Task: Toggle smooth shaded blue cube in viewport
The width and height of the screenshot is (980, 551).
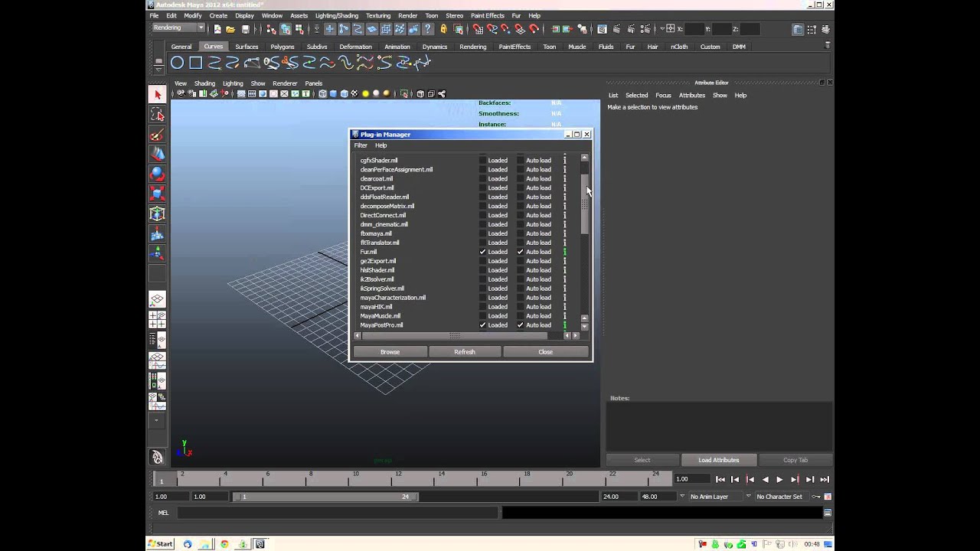Action: click(x=333, y=94)
